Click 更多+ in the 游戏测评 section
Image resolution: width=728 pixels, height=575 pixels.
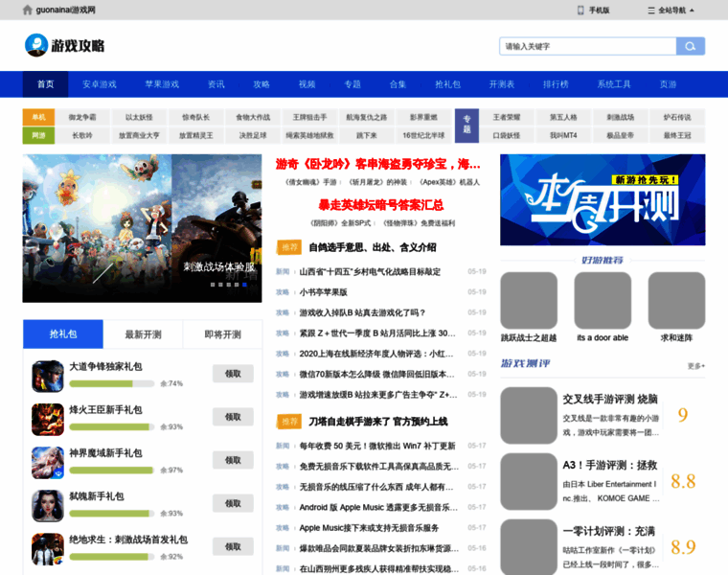[x=695, y=365]
